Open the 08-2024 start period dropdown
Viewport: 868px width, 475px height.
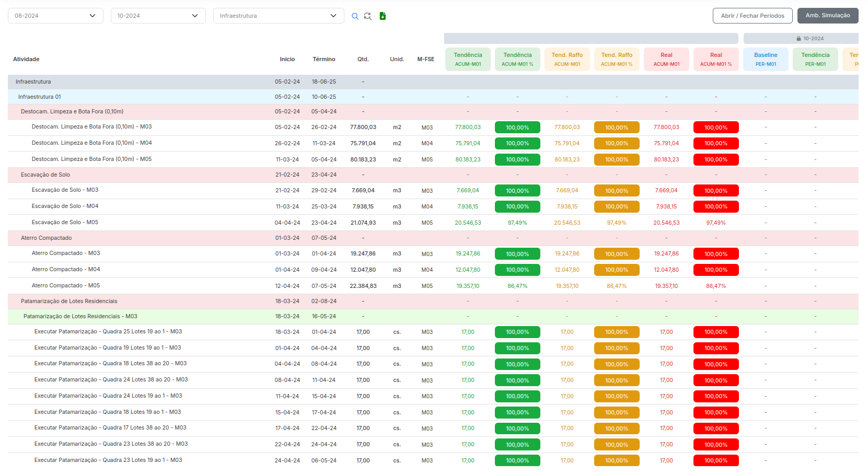pos(55,16)
